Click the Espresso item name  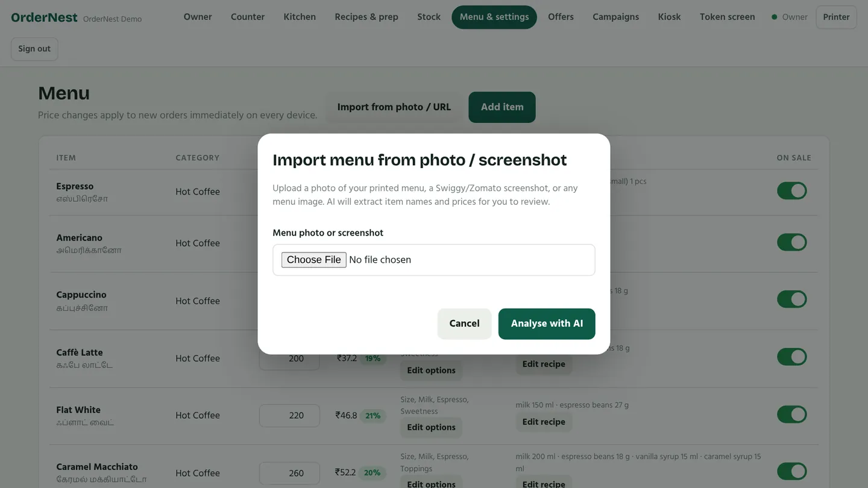[75, 186]
